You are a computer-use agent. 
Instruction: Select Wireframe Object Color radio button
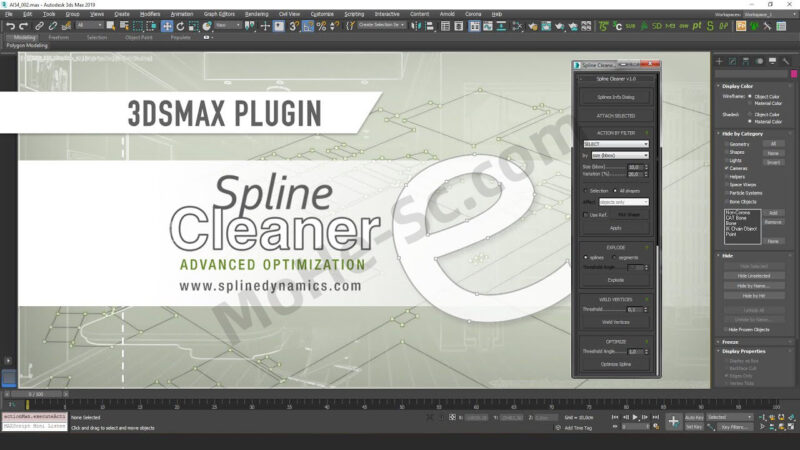coord(749,96)
